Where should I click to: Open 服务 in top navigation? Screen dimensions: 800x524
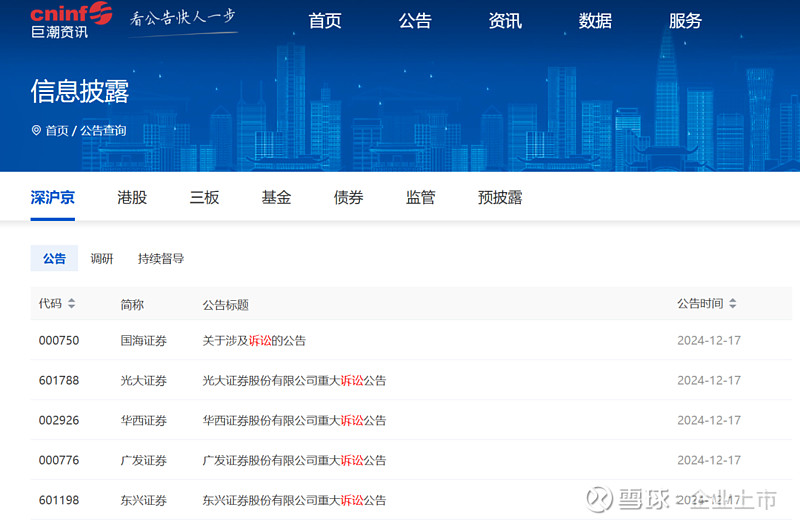click(x=685, y=21)
